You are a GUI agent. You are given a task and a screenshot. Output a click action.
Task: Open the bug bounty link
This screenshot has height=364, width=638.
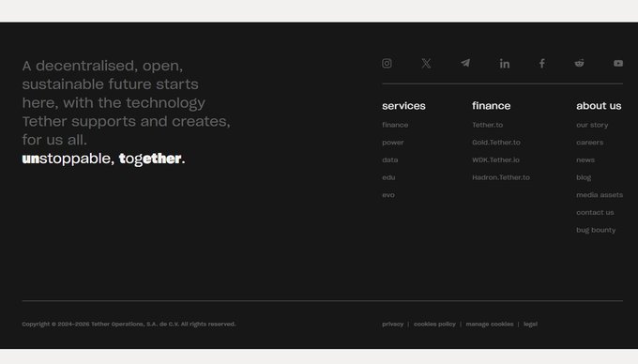click(596, 230)
